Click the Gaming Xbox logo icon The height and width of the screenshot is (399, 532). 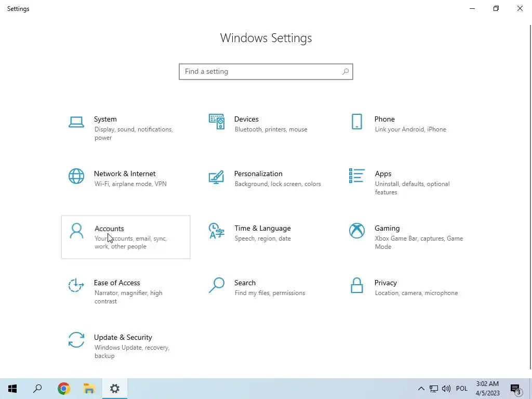(x=356, y=231)
